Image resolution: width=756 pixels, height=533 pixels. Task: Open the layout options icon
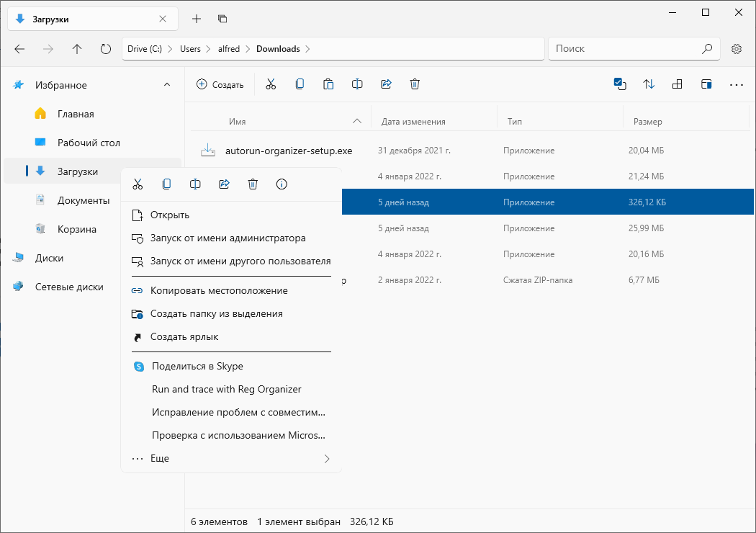(x=678, y=84)
